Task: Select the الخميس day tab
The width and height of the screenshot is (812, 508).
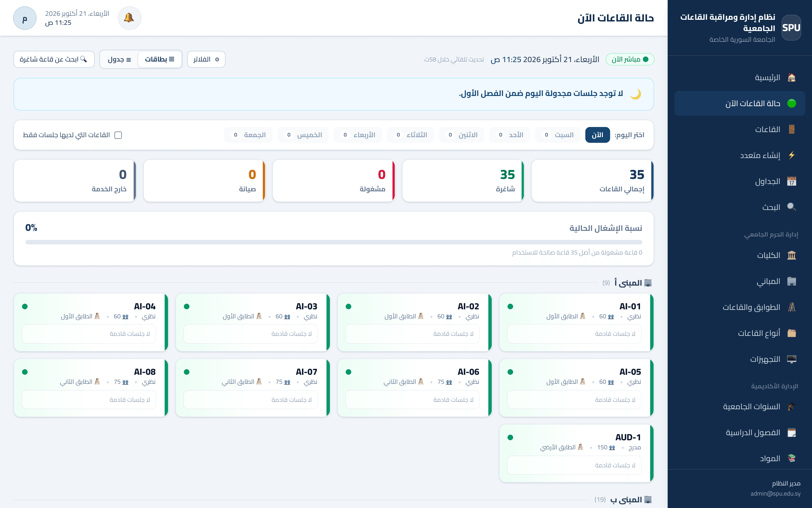Action: pyautogui.click(x=303, y=135)
